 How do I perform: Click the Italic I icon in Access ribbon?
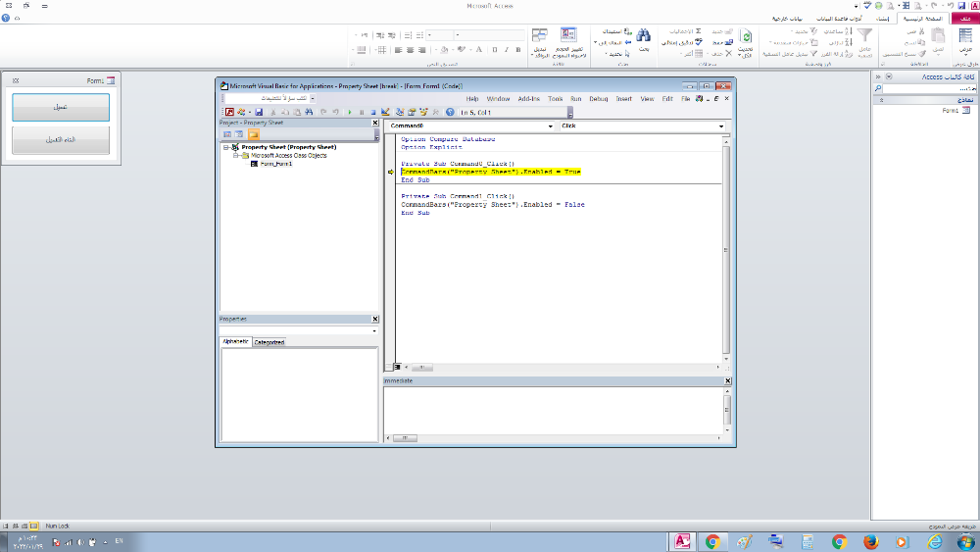point(507,49)
